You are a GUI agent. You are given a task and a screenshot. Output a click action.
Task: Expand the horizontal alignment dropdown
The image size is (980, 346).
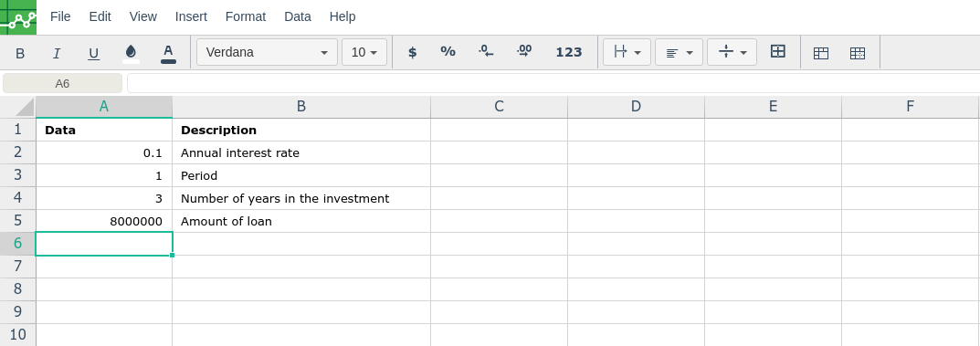(679, 52)
